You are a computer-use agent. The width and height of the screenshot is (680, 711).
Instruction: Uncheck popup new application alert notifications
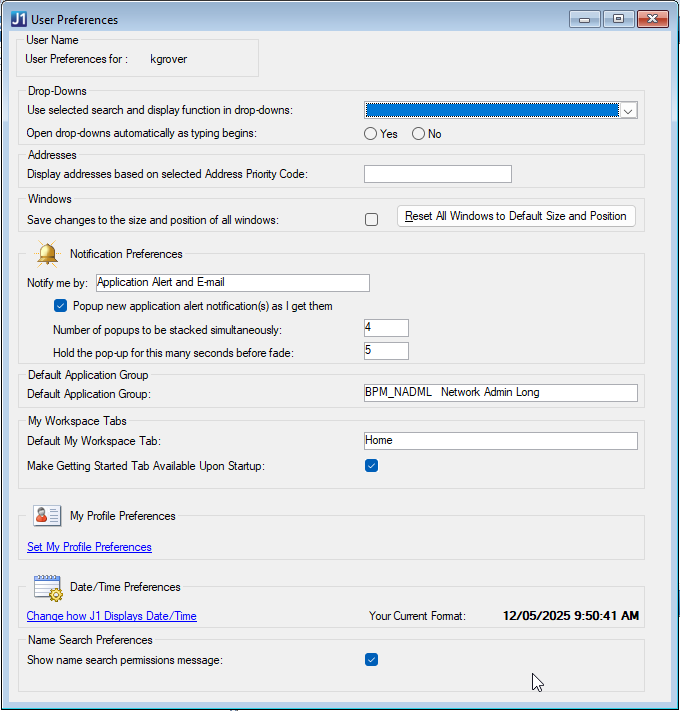(x=61, y=306)
